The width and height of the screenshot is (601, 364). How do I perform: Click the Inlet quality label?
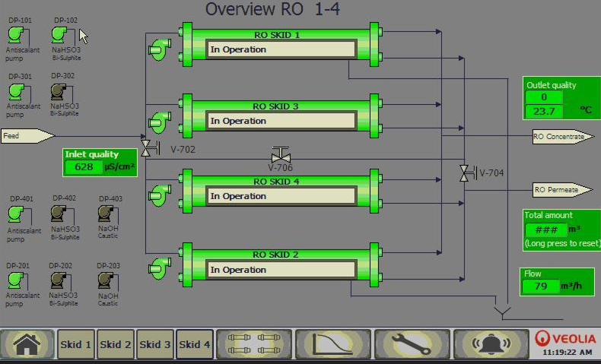[91, 154]
